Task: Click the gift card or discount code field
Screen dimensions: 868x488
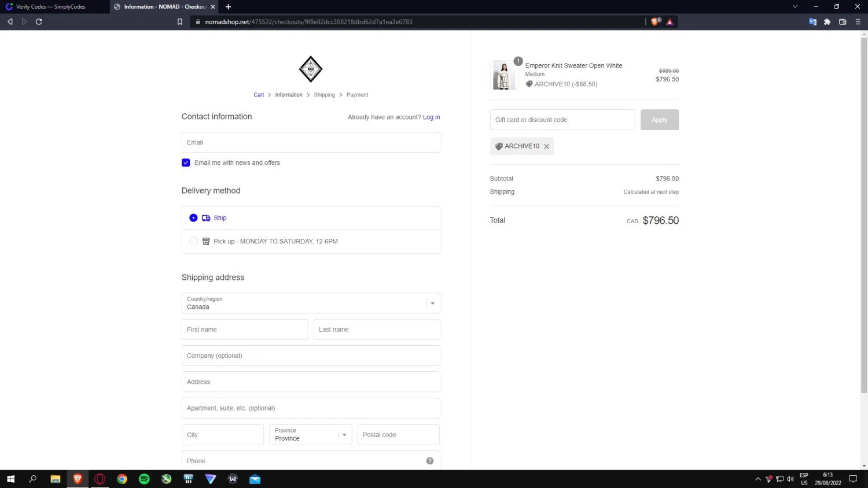Action: pyautogui.click(x=562, y=120)
